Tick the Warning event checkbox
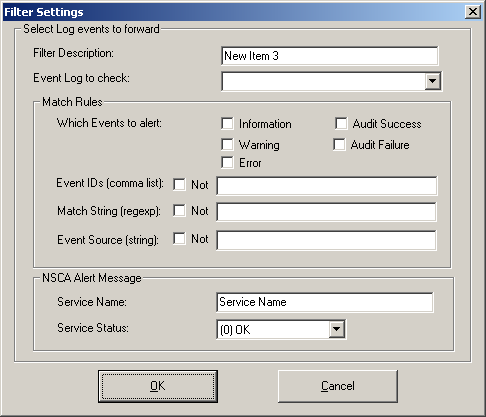The height and width of the screenshot is (417, 486). pyautogui.click(x=227, y=145)
